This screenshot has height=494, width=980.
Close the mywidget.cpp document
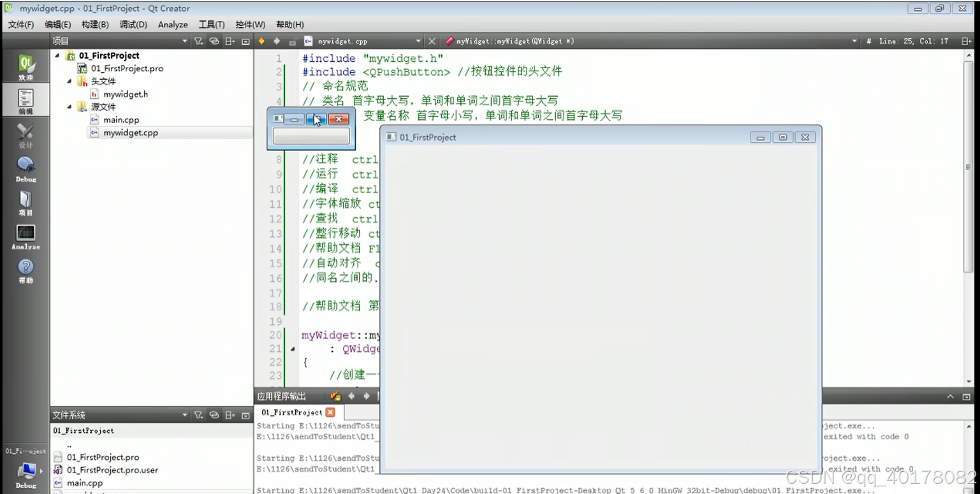432,41
